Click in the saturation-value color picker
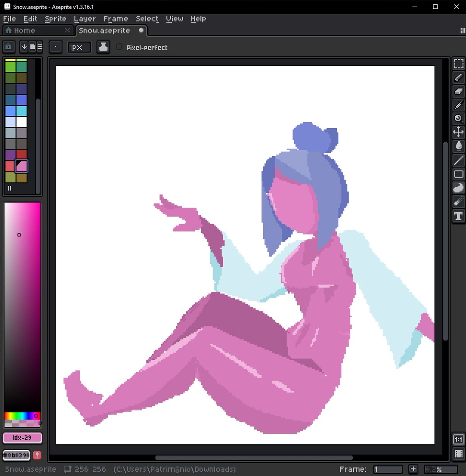The image size is (466, 476). [22, 307]
